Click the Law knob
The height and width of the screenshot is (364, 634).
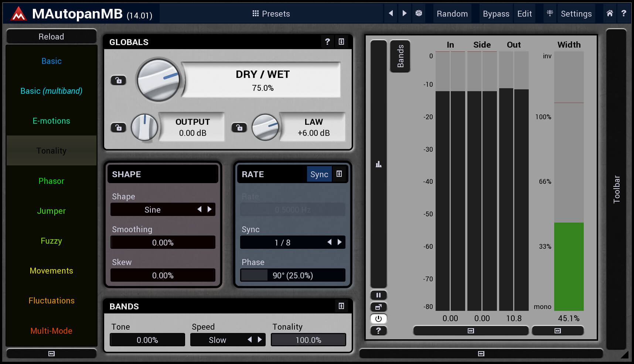265,127
